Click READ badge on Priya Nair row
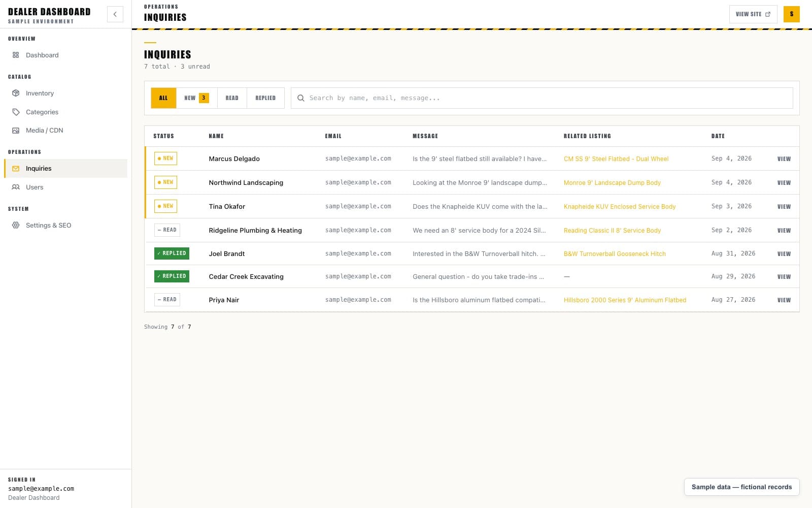This screenshot has height=508, width=812. point(167,300)
